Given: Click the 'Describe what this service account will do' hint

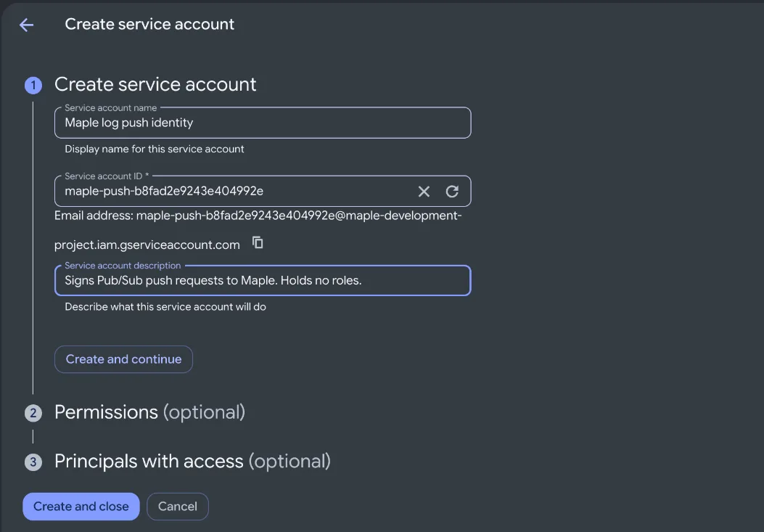Looking at the screenshot, I should coord(165,307).
